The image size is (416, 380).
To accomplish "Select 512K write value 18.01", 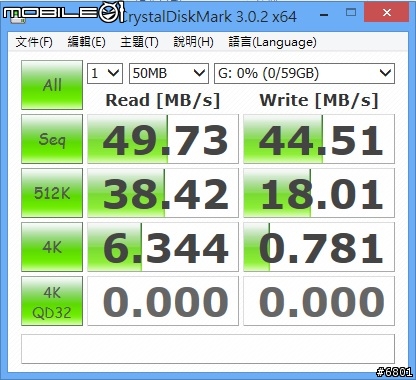I will pyautogui.click(x=319, y=193).
